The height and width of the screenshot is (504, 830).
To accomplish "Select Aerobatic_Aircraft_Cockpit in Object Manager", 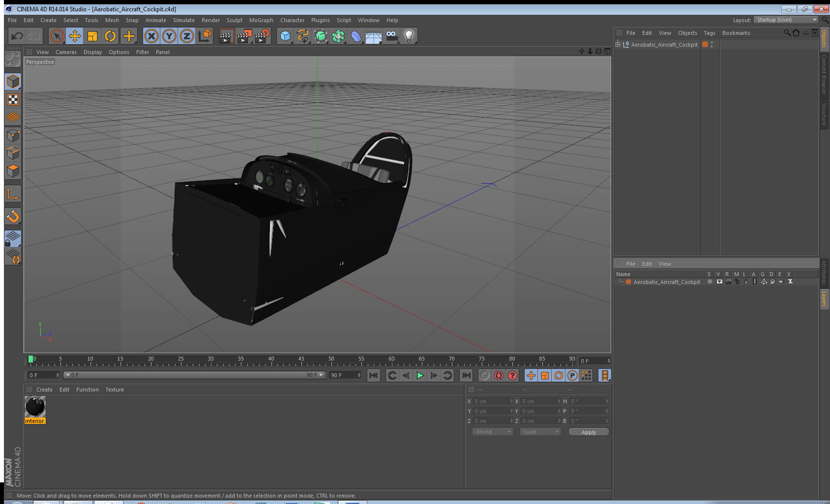I will [664, 45].
